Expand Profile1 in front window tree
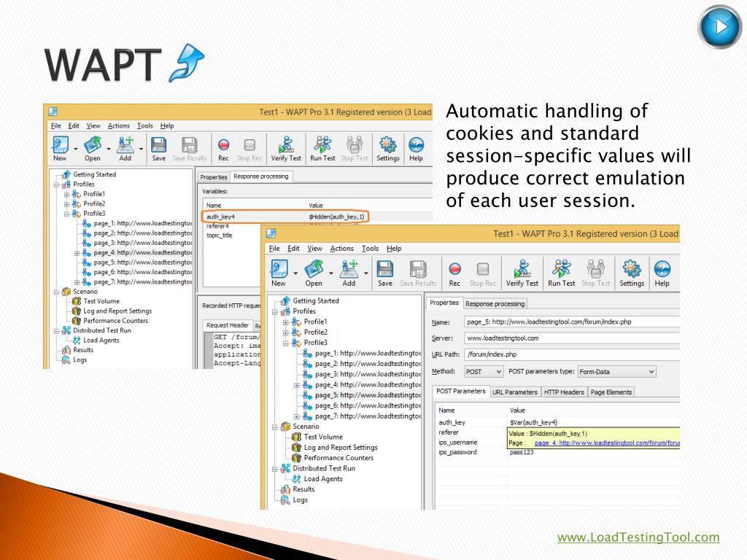Viewport: 747px width, 560px height. [x=285, y=322]
